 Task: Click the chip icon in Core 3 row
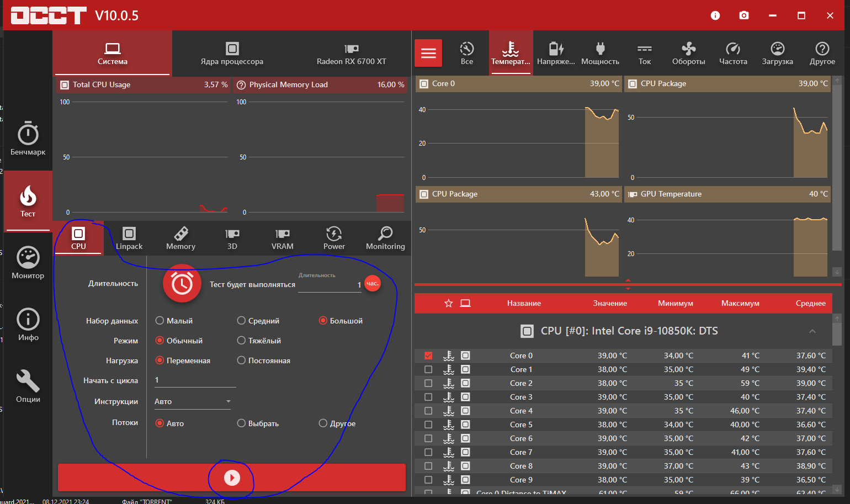pyautogui.click(x=465, y=397)
